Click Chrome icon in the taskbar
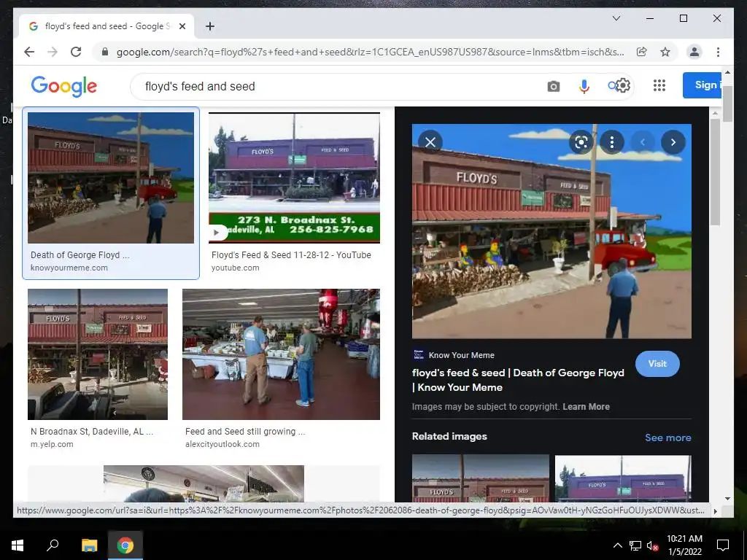The image size is (747, 560). [x=125, y=545]
